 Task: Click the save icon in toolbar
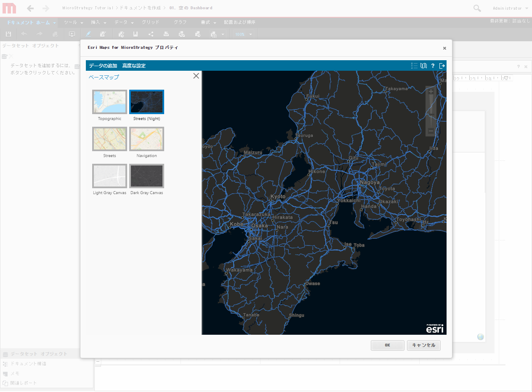[8, 34]
